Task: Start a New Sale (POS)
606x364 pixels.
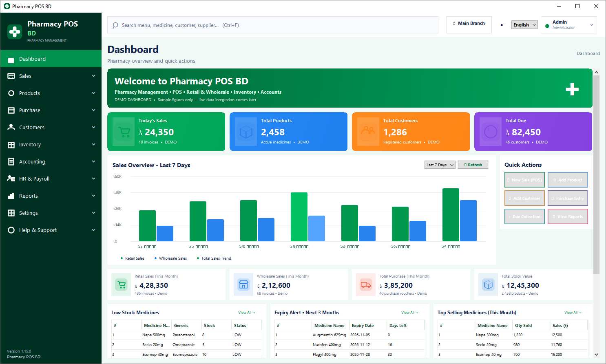Action: click(x=524, y=180)
